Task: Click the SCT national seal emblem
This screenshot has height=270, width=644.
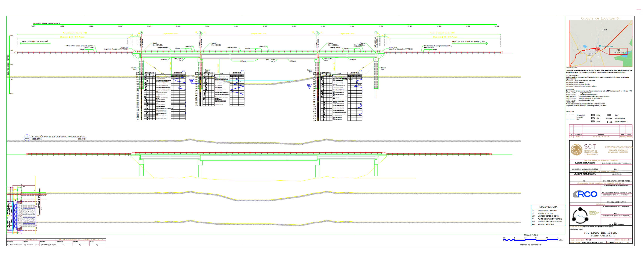Action: point(576,150)
